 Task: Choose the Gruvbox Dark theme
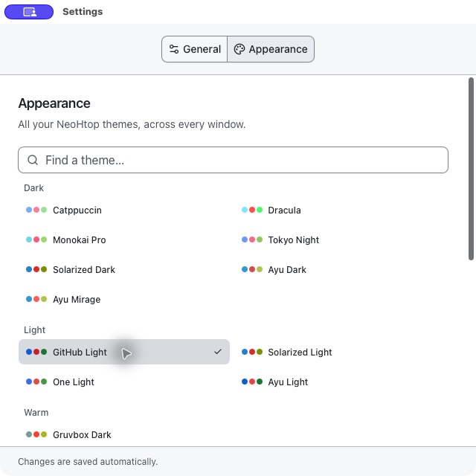click(124, 434)
